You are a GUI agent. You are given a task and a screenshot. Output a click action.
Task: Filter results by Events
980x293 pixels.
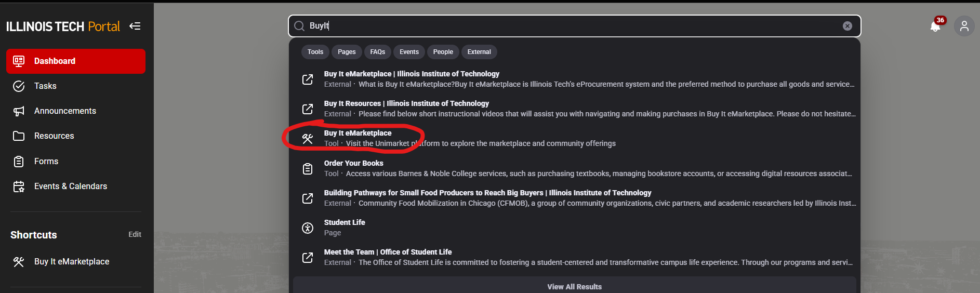409,52
